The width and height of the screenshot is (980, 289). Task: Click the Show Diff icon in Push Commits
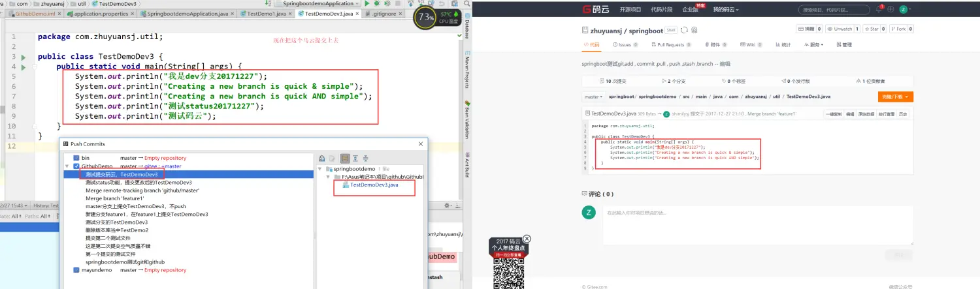(321, 159)
